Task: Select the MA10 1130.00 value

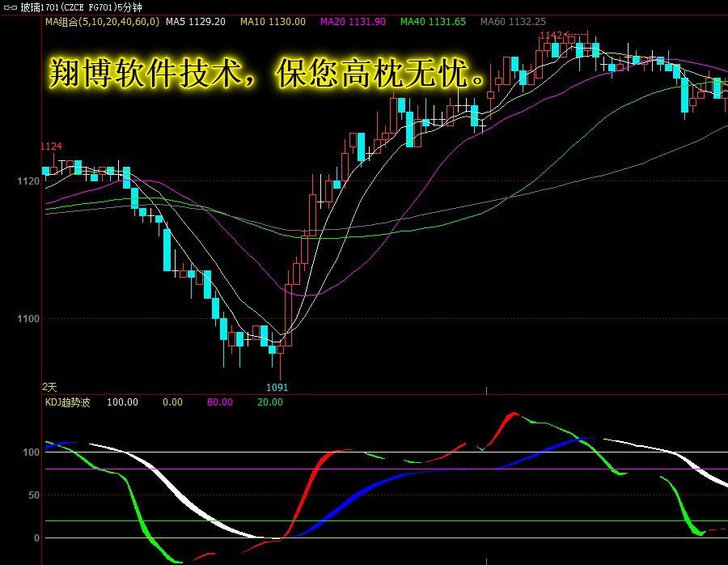Action: (x=273, y=22)
